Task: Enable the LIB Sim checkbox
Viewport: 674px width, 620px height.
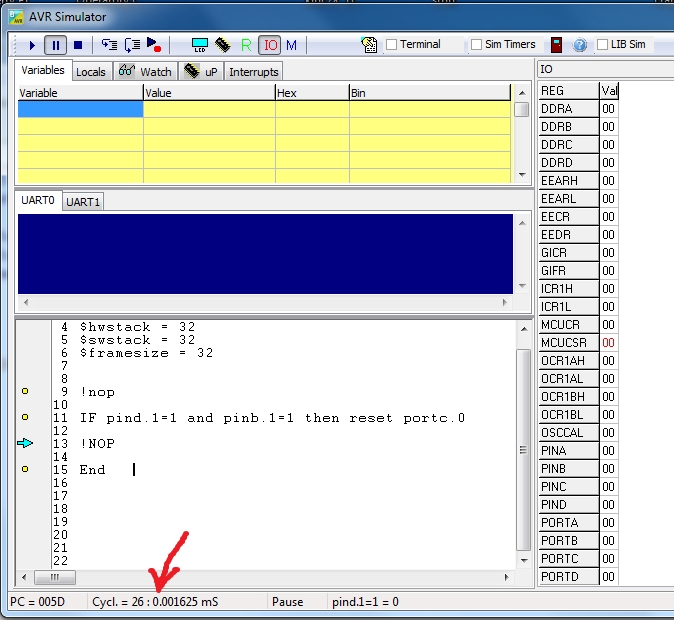Action: (602, 44)
